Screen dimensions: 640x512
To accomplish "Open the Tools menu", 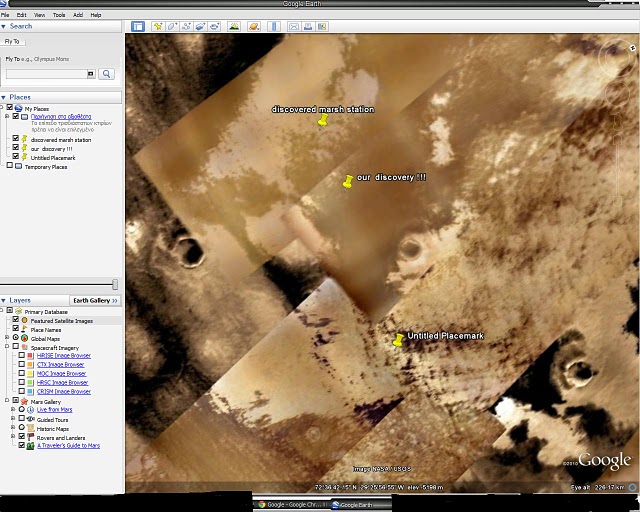I will click(x=59, y=15).
